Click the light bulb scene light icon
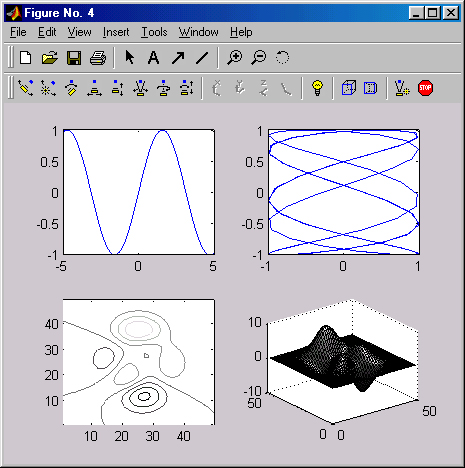This screenshot has height=468, width=465. tap(317, 88)
